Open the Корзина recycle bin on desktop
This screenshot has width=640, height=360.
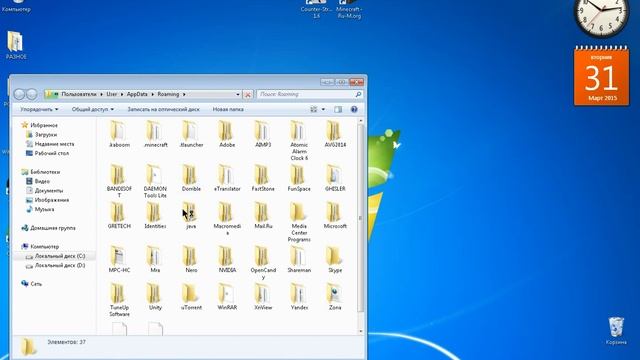[616, 331]
